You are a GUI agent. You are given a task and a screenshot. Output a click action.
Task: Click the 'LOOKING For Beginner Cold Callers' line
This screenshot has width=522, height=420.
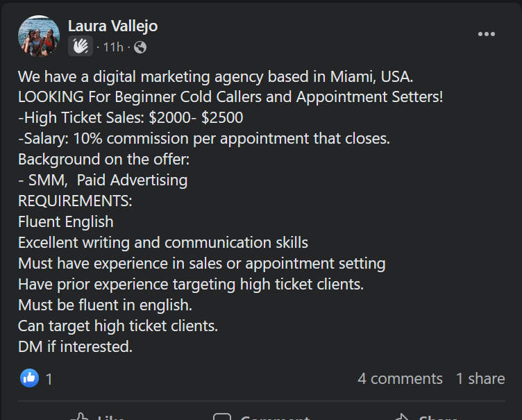coord(230,97)
